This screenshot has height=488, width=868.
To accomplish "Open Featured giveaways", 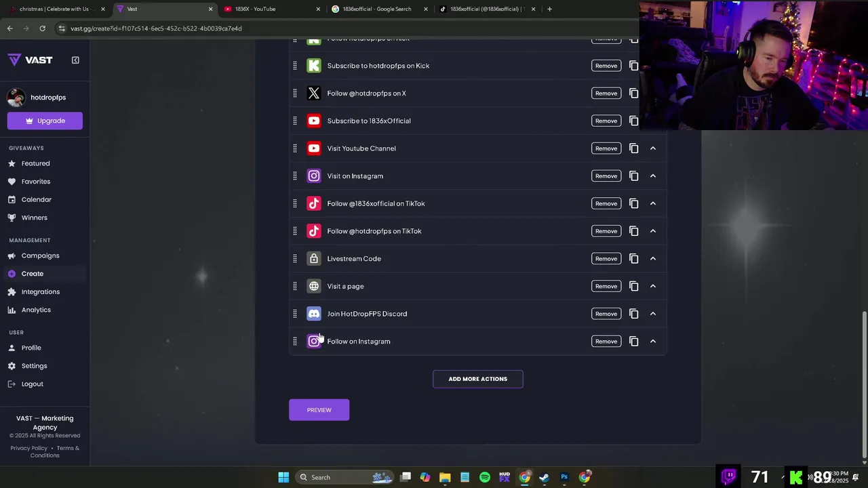I will (x=35, y=163).
